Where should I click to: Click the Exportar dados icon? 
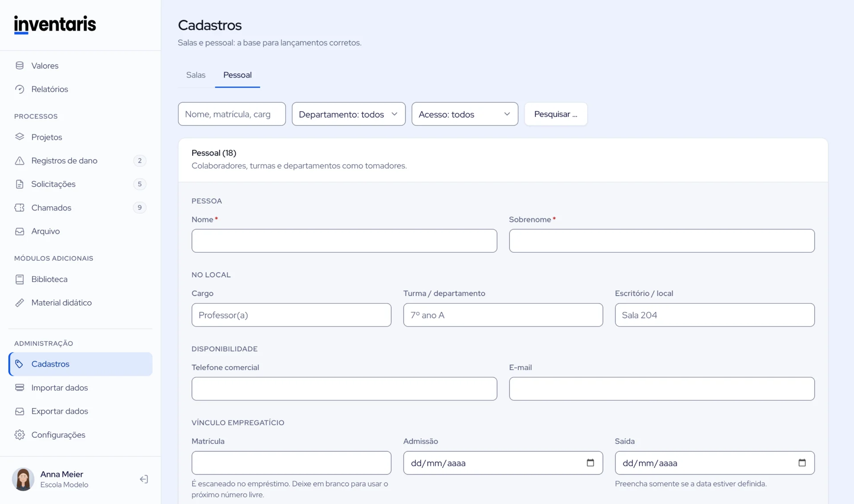click(20, 411)
